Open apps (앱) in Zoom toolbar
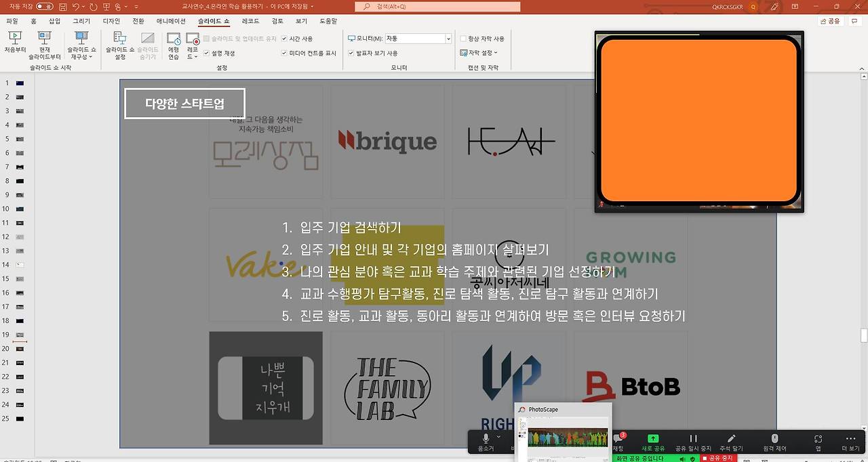Screen dimensions: 868x462 click(x=818, y=444)
